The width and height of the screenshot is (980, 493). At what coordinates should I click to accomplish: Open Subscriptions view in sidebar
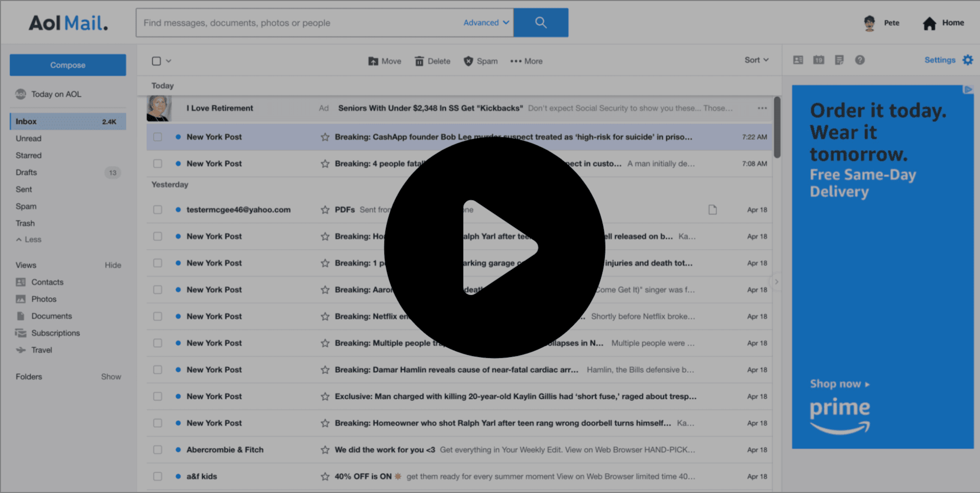coord(48,333)
